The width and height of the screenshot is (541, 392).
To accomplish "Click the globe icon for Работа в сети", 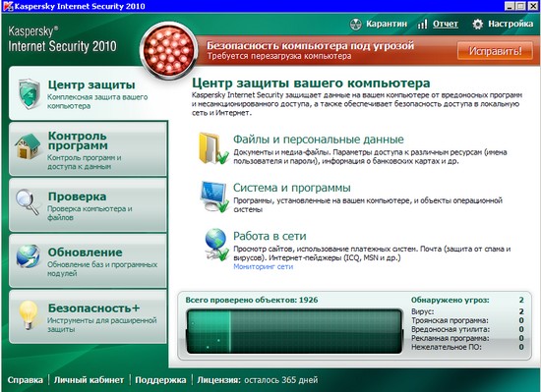I will 216,245.
